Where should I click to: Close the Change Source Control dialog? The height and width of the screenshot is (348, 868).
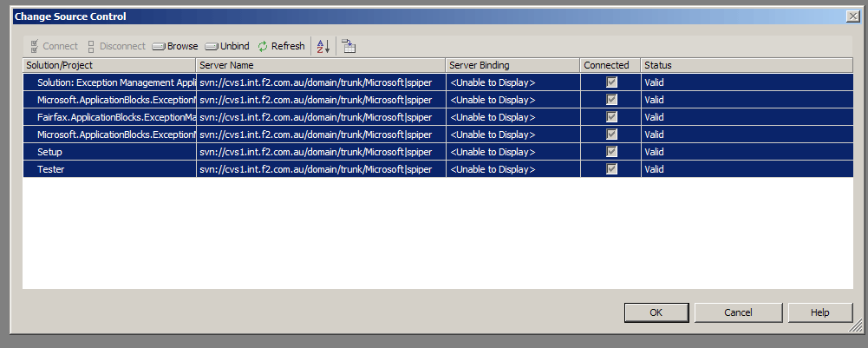[x=852, y=16]
